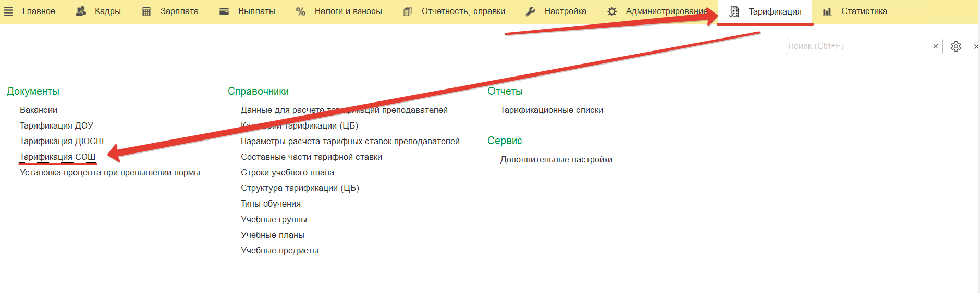Open Тарификация ДОУ document
The image size is (980, 293).
pos(56,125)
